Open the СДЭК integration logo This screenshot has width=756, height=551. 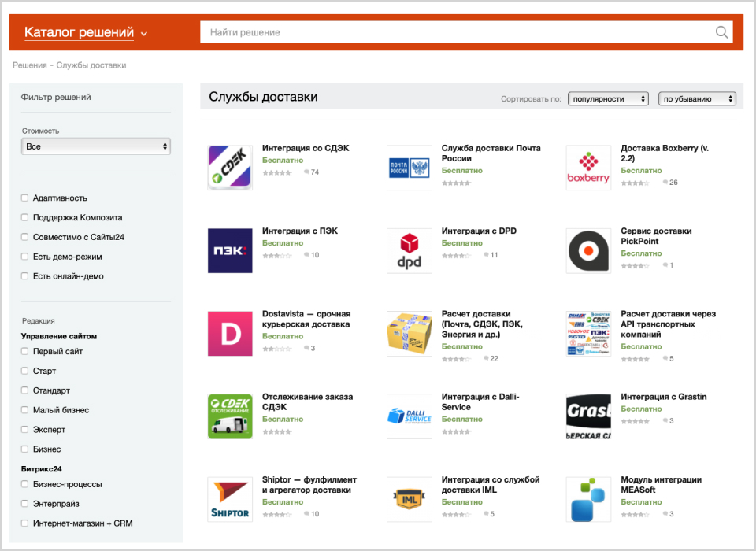point(230,168)
